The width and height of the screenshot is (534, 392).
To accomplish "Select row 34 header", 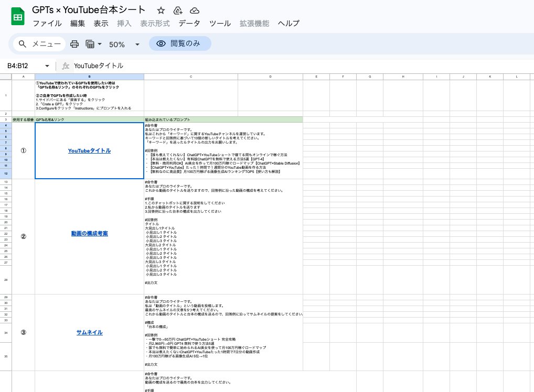I will tap(6, 332).
